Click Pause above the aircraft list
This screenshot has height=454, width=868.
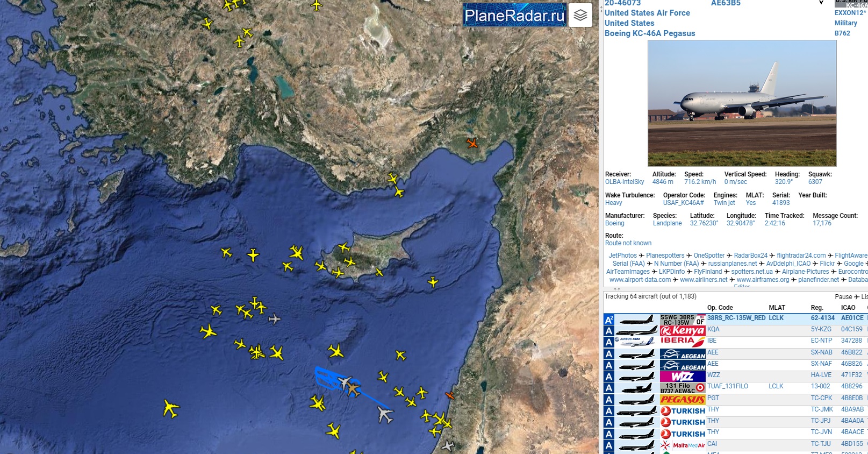point(843,297)
